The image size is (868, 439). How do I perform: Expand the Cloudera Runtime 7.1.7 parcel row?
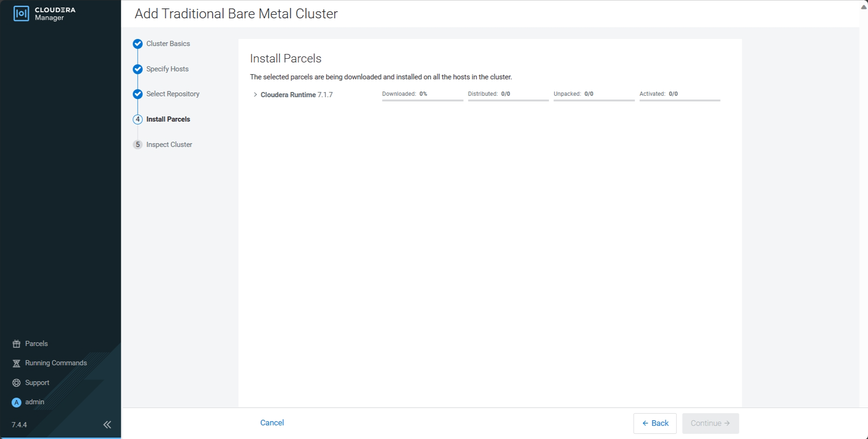pyautogui.click(x=255, y=95)
